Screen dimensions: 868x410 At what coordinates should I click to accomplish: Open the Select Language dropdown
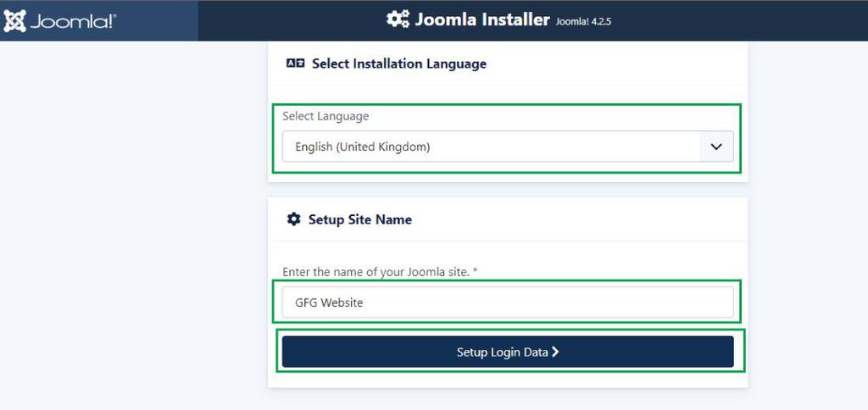(x=508, y=147)
